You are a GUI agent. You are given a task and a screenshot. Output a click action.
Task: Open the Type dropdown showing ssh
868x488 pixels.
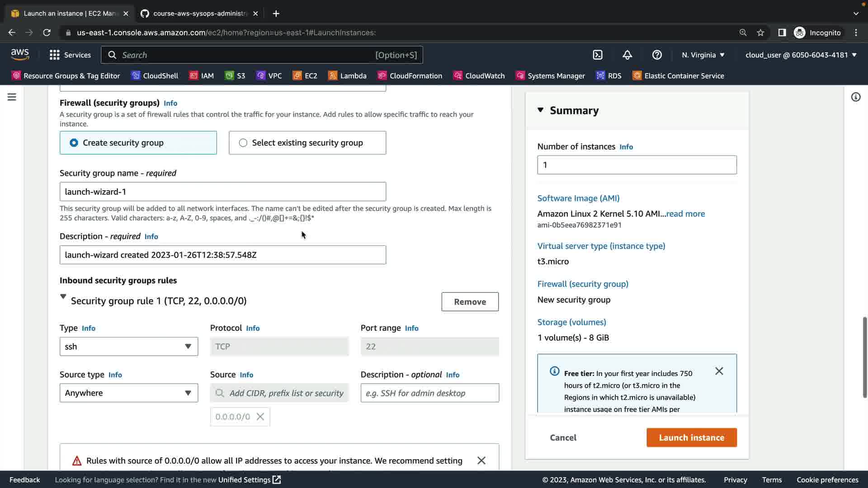click(x=128, y=347)
